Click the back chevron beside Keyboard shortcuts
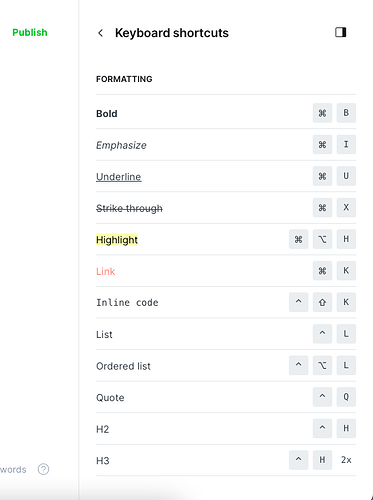The height and width of the screenshot is (500, 373). (x=100, y=33)
